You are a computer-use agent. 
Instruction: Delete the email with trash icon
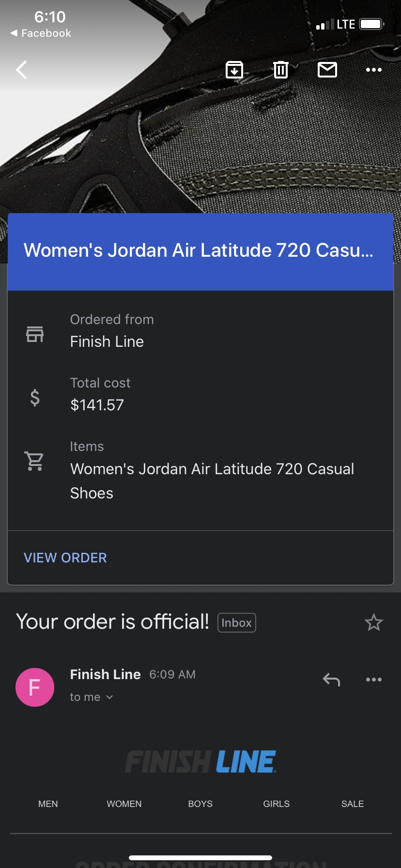tap(281, 70)
